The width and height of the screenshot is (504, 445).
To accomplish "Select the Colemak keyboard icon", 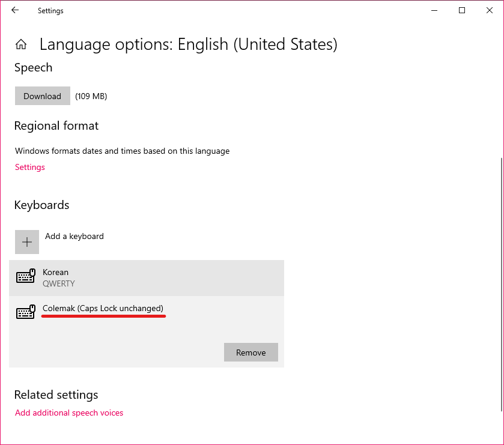I will point(26,312).
